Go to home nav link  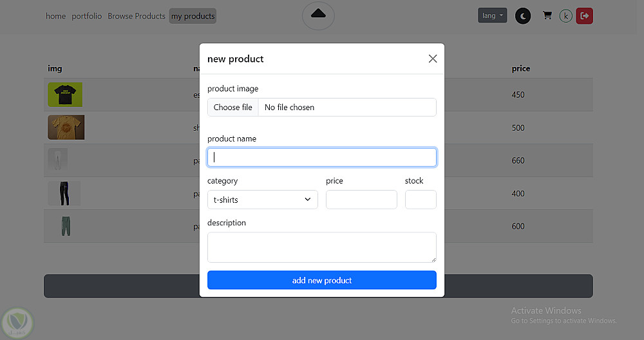tap(55, 16)
